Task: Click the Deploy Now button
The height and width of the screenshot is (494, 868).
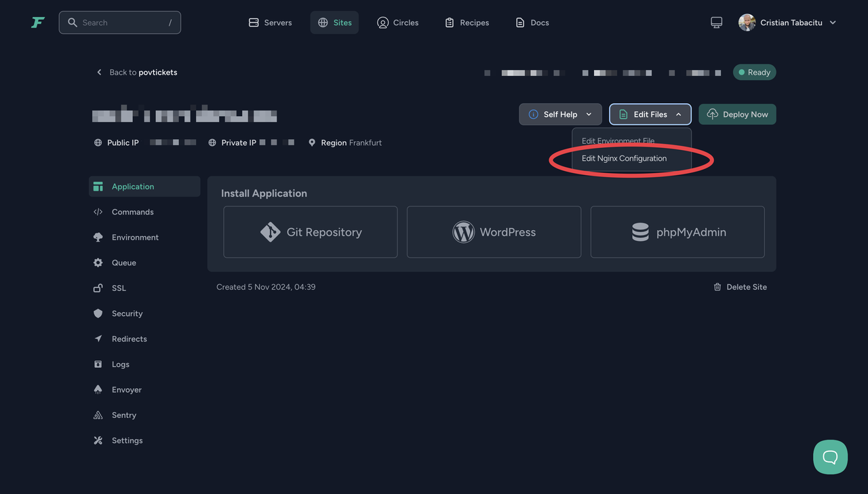Action: coord(737,114)
